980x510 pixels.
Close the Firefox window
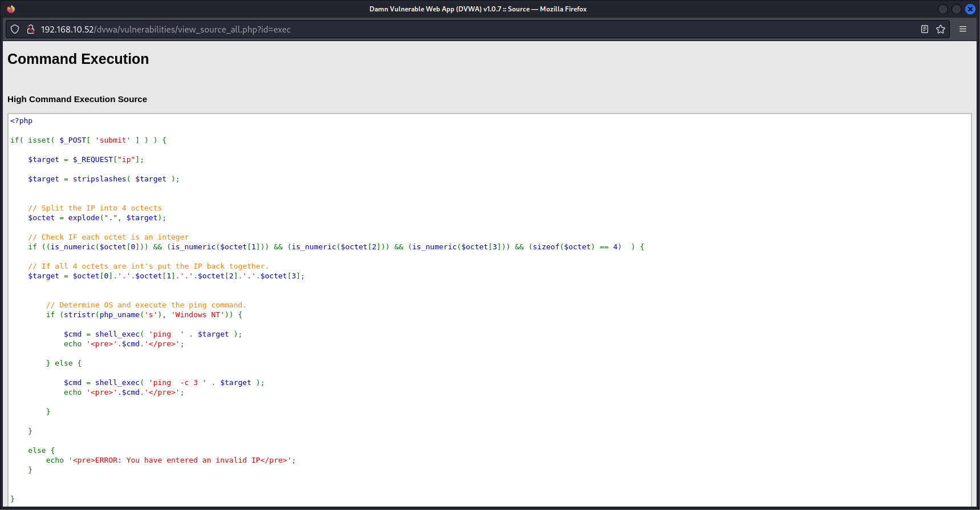pos(970,9)
